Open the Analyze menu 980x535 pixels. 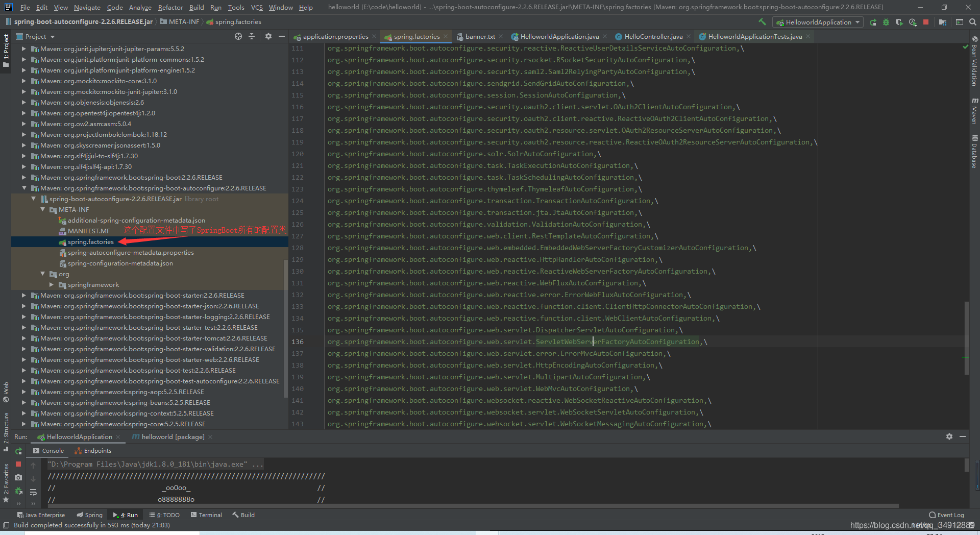coord(140,7)
